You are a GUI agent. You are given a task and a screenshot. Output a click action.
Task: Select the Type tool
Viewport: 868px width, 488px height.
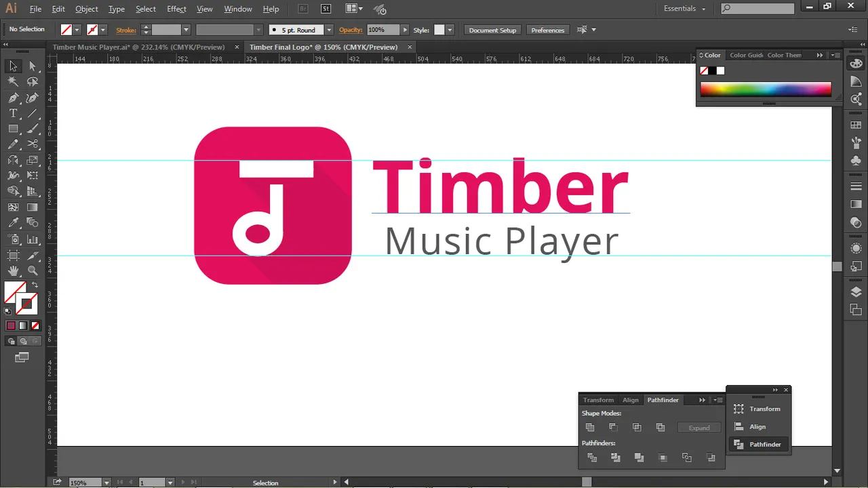13,113
